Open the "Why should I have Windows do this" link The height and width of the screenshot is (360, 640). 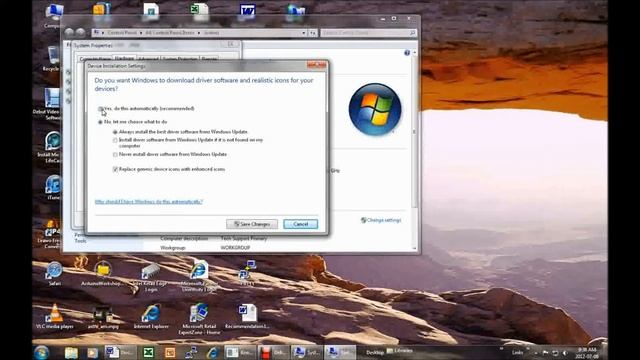[x=149, y=202]
